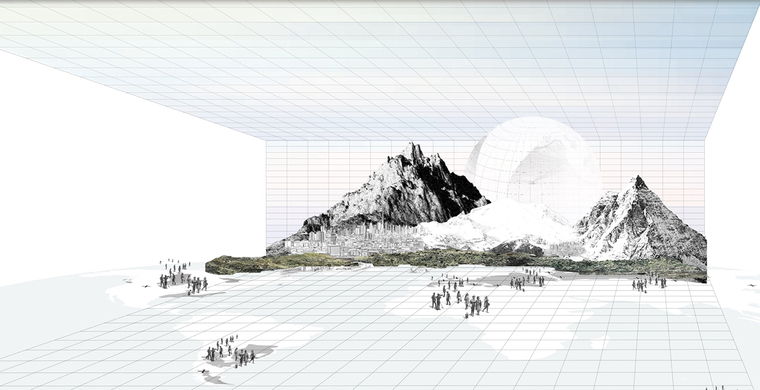The width and height of the screenshot is (760, 390).
Task: Click the people group beside the green strip
Action: click(527, 280)
